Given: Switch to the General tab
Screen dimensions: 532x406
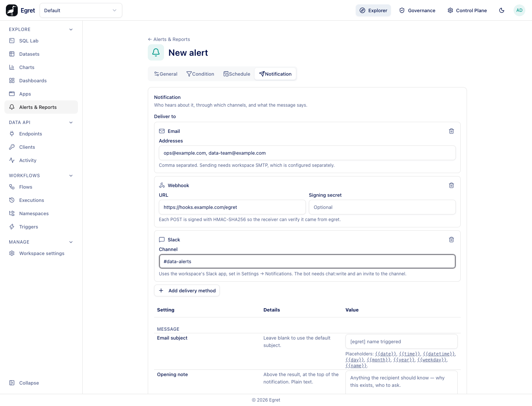Looking at the screenshot, I should tap(166, 74).
